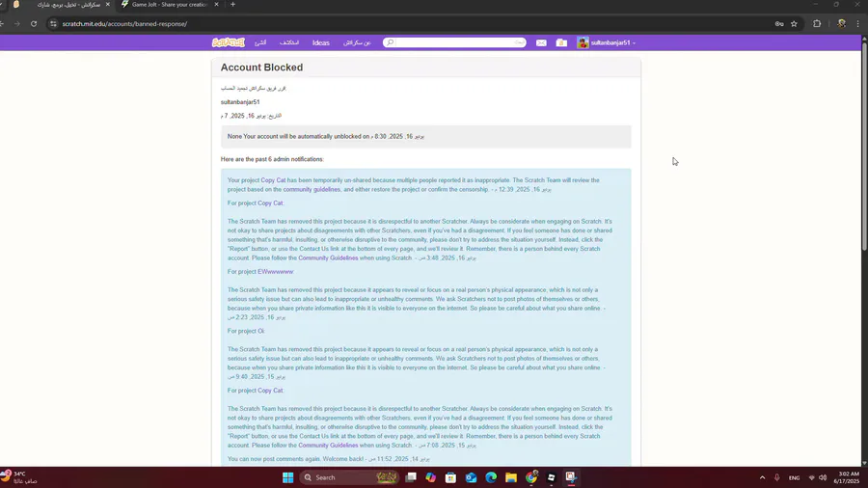
Task: Click the Account Blocked heading
Action: click(261, 68)
